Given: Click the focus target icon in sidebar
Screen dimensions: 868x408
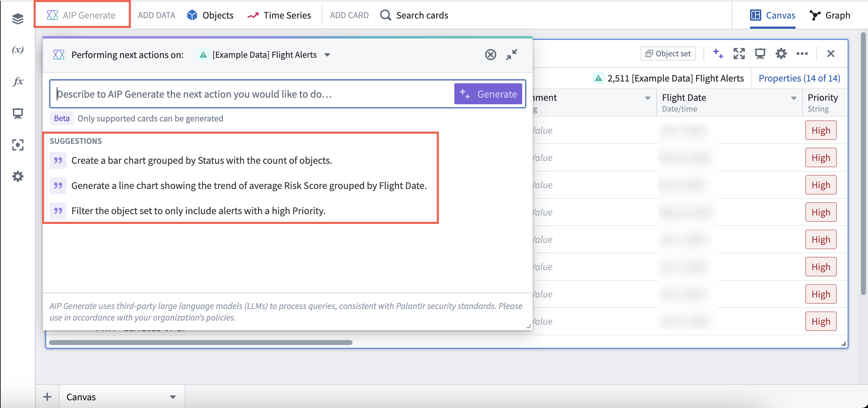Looking at the screenshot, I should pos(17,145).
